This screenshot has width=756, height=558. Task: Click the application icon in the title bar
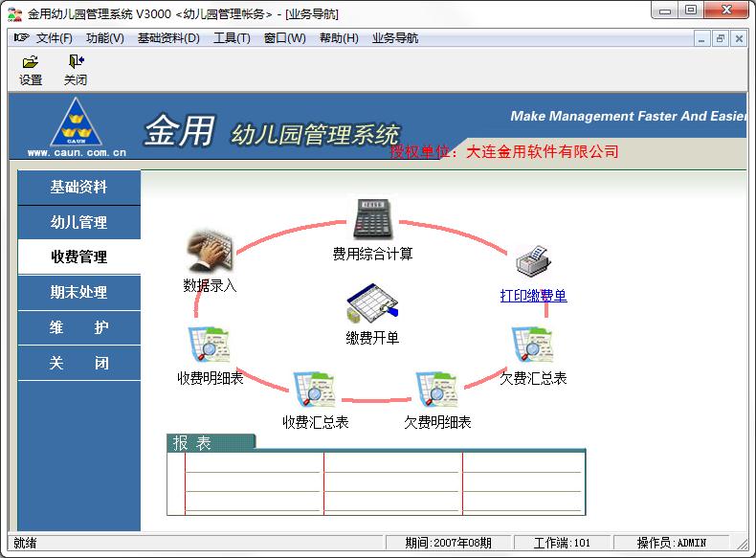[15, 14]
